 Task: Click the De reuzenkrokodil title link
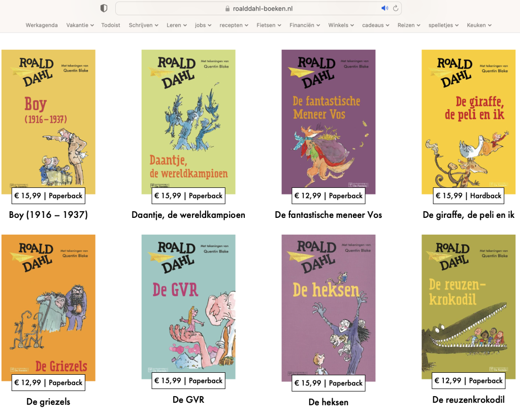469,400
